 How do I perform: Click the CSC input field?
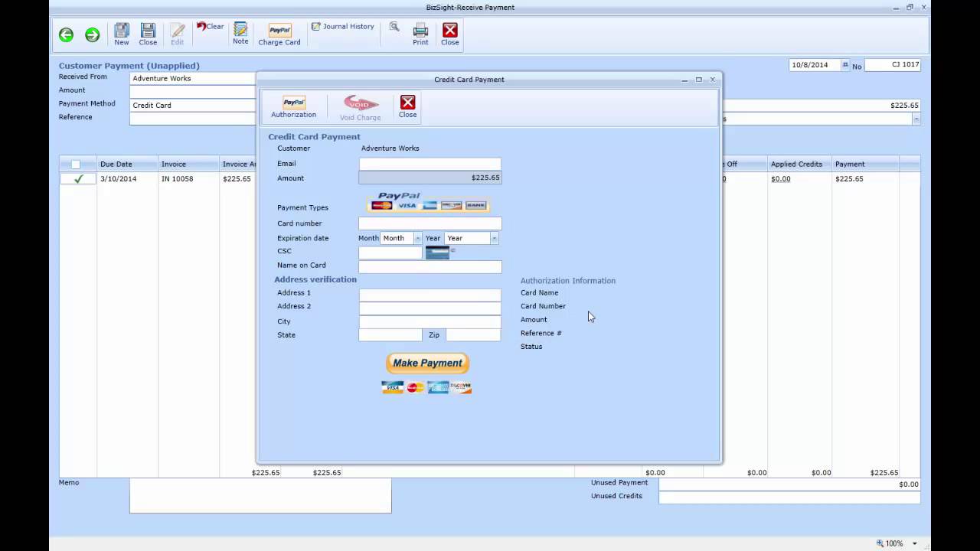tap(390, 252)
